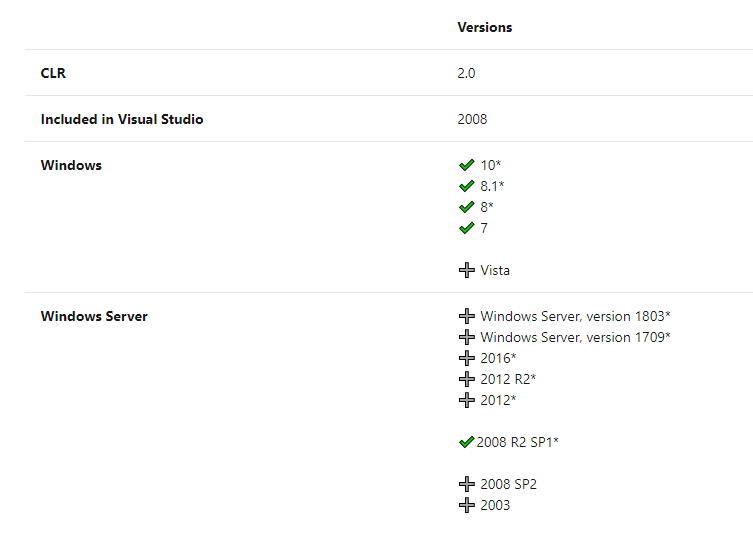The image size is (753, 536).
Task: Select the Included in Visual Studio label
Action: tap(122, 119)
